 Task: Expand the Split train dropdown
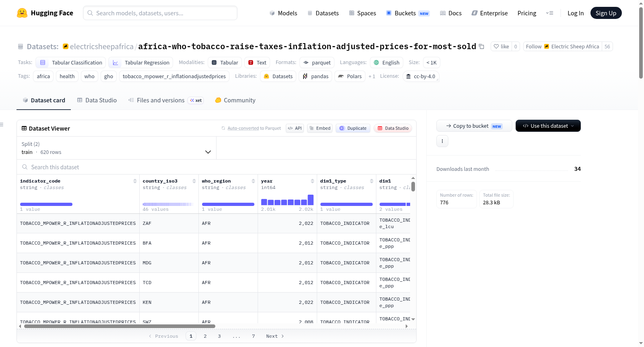[117, 148]
